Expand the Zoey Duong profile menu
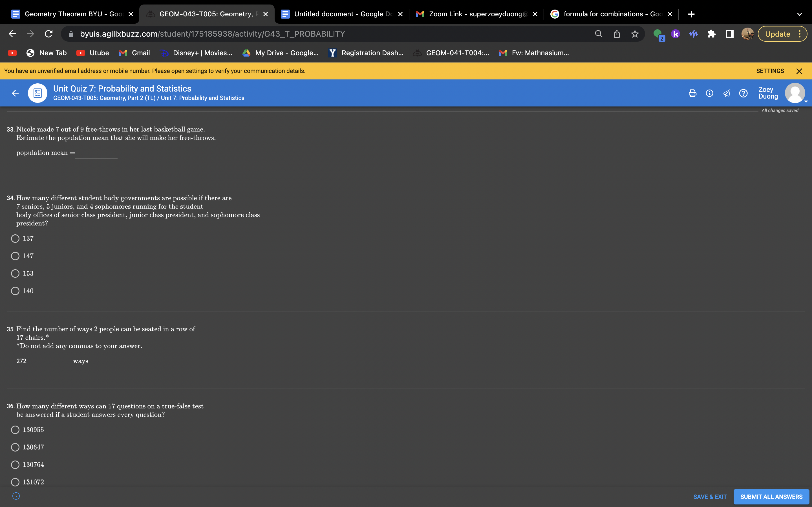This screenshot has width=812, height=507. (x=795, y=93)
